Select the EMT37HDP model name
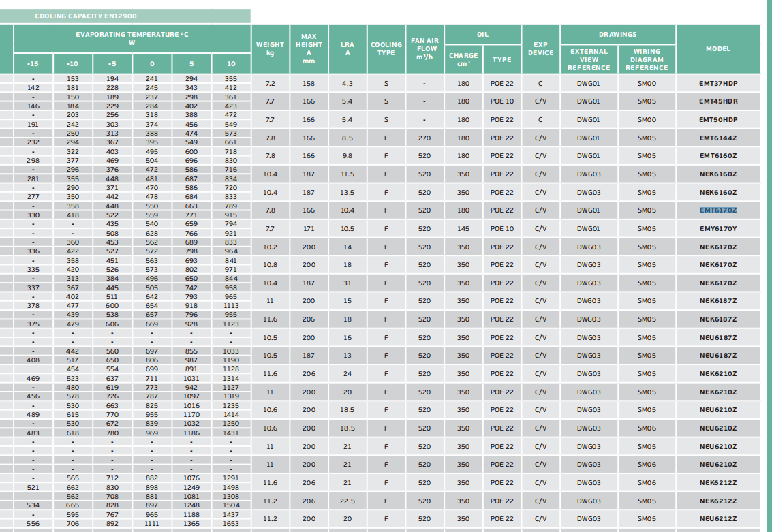This screenshot has width=772, height=532. click(x=717, y=83)
